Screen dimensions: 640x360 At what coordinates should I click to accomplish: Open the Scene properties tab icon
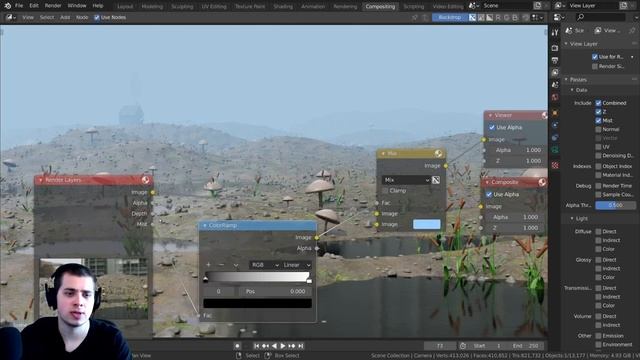[x=555, y=85]
